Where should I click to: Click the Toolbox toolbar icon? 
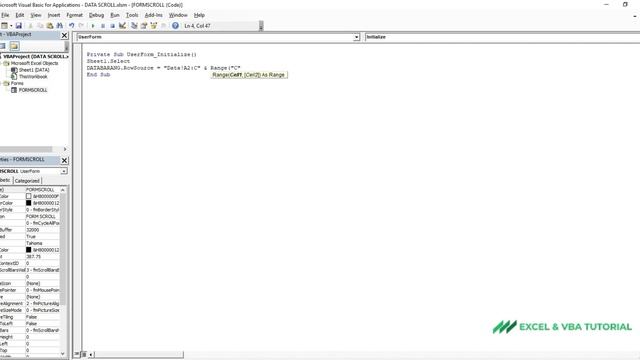pos(163,26)
